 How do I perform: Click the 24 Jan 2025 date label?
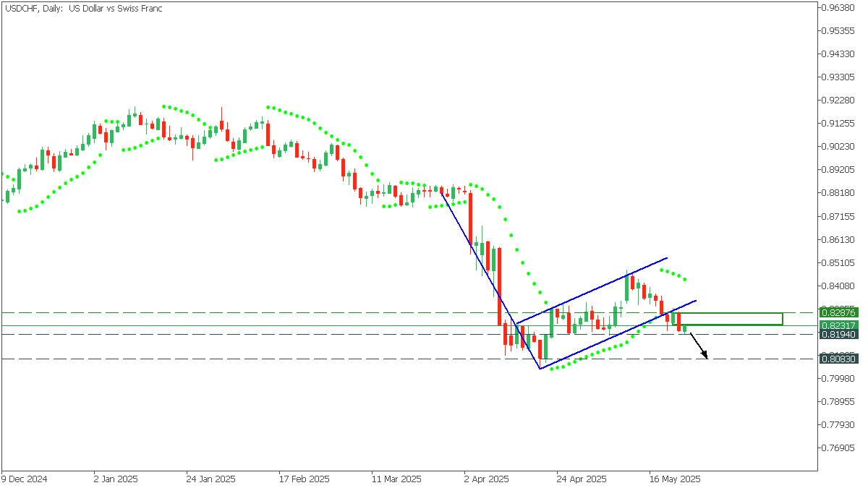[210, 479]
